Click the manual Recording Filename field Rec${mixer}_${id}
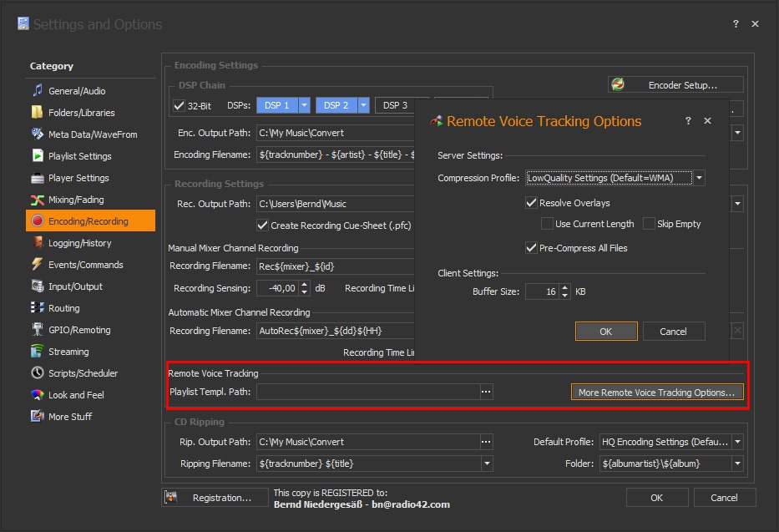Viewport: 779px width, 532px height. click(x=336, y=266)
